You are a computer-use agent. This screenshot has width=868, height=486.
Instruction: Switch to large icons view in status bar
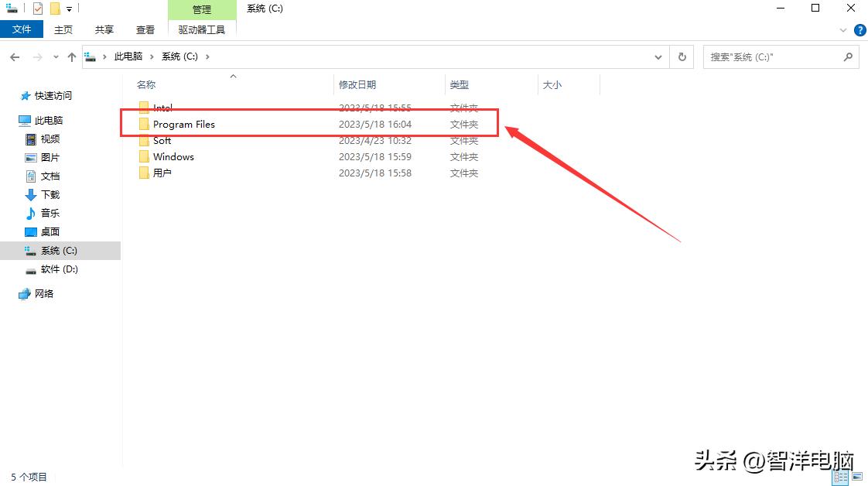click(x=859, y=477)
